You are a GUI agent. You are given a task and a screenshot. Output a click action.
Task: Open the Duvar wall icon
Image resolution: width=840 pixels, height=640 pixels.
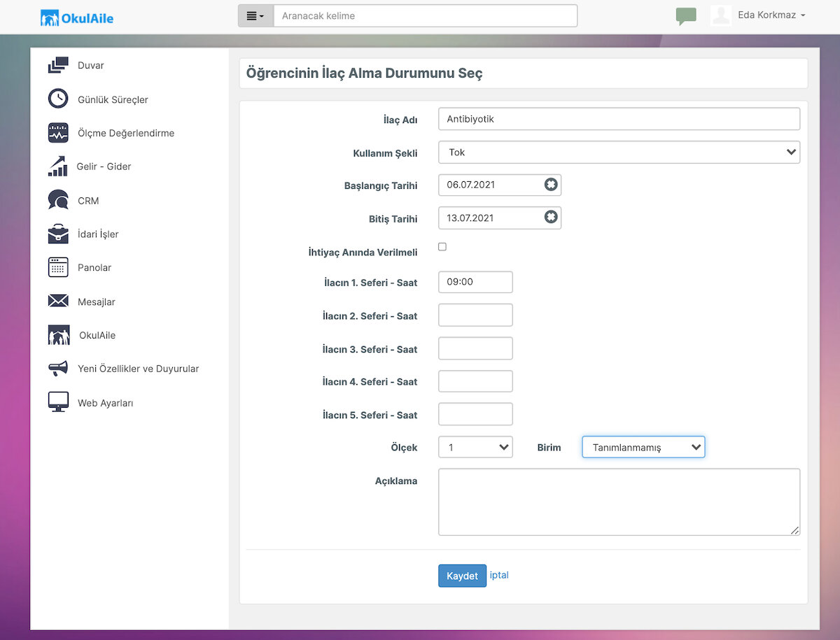click(58, 65)
